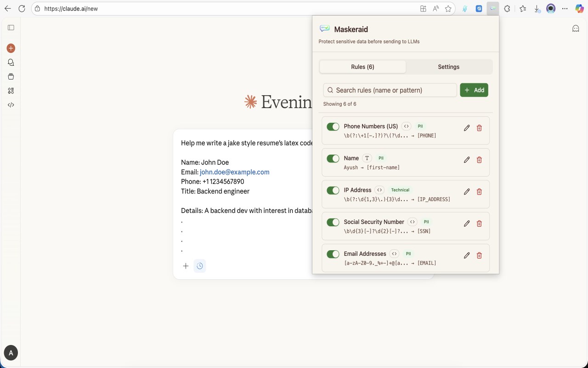Disable the Phone Numbers (US) rule
The image size is (588, 368).
(x=333, y=126)
